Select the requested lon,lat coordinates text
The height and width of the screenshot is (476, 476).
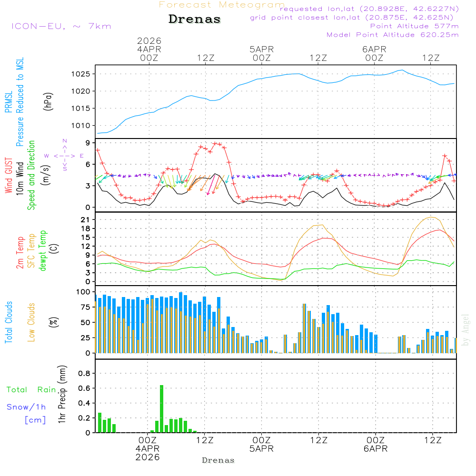[369, 9]
